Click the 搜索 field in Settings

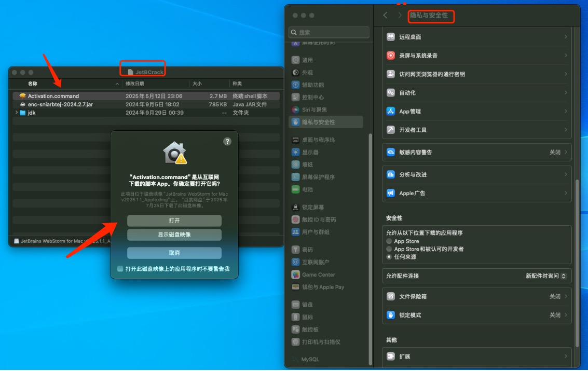click(329, 32)
